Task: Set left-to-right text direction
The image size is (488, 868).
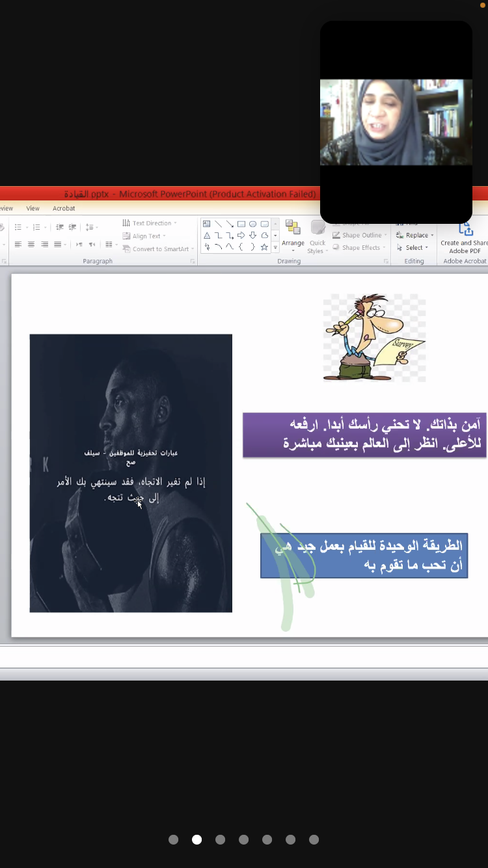Action: (79, 245)
